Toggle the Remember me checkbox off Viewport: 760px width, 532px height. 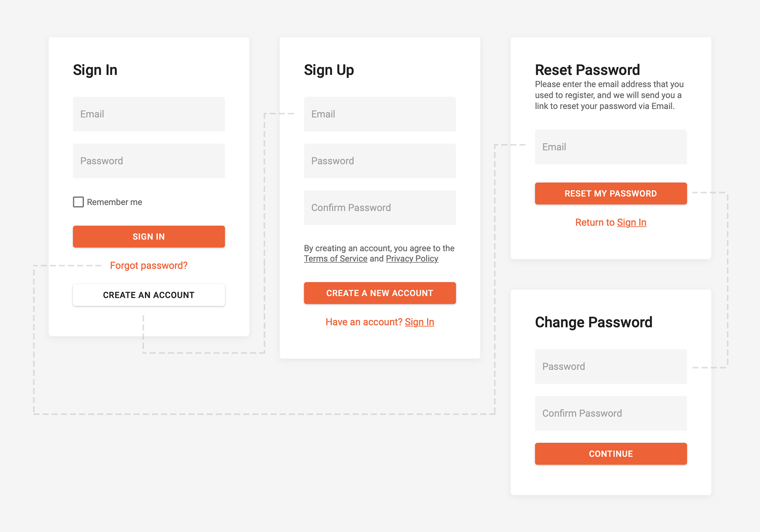click(x=78, y=202)
